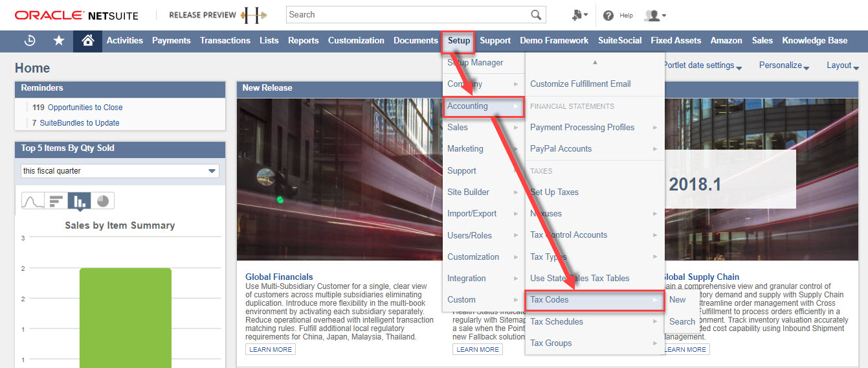Open the Create New icon in header
This screenshot has height=368, width=868.
(x=579, y=15)
